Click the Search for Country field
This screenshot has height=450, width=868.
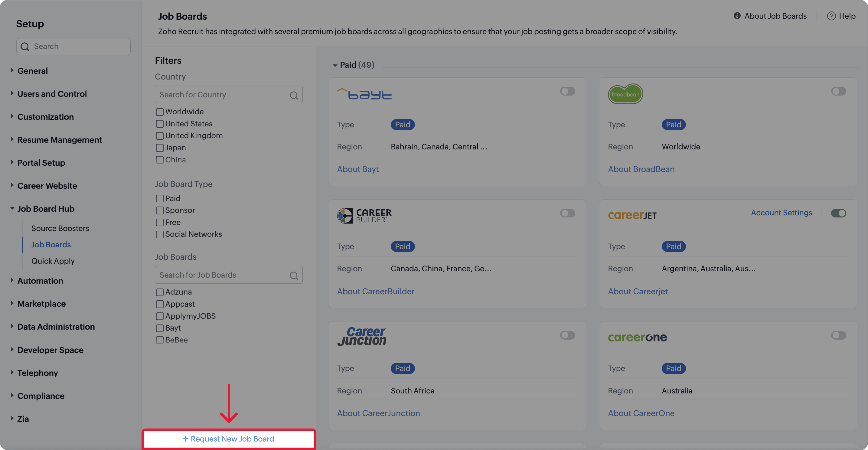point(222,95)
